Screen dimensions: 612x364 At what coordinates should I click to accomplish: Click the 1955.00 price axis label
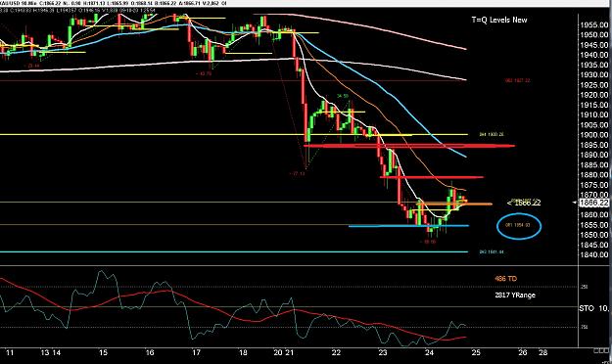click(594, 25)
